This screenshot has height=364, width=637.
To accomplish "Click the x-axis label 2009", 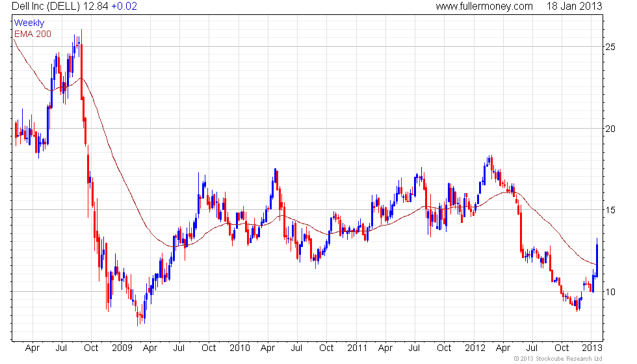I will 122,348.
